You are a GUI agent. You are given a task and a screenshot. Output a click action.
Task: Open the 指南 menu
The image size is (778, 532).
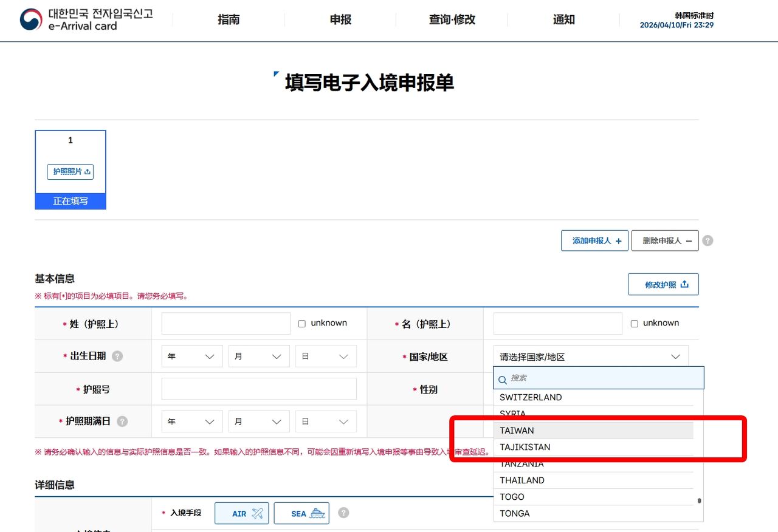(x=229, y=19)
